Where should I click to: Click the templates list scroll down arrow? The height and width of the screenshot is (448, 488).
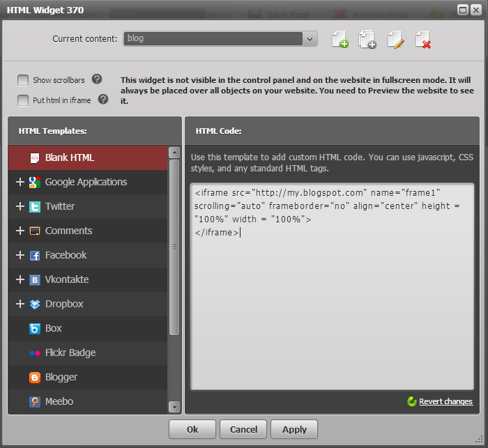pos(174,407)
